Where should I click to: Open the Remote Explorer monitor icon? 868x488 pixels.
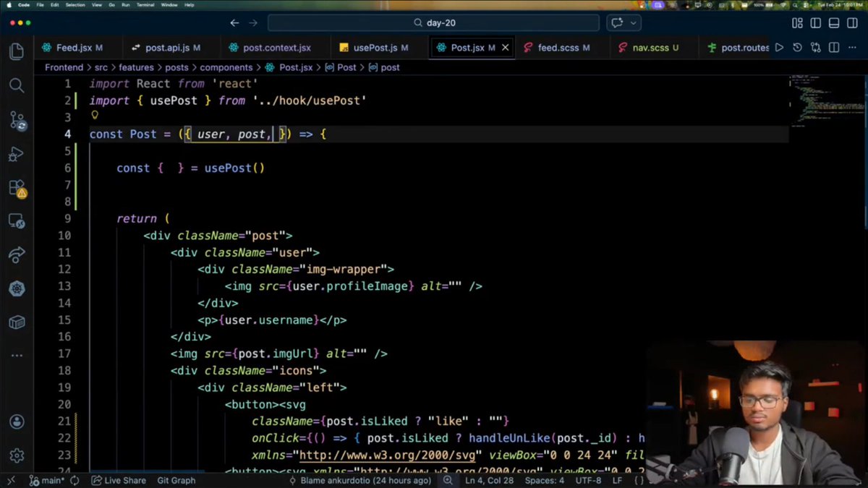[17, 221]
